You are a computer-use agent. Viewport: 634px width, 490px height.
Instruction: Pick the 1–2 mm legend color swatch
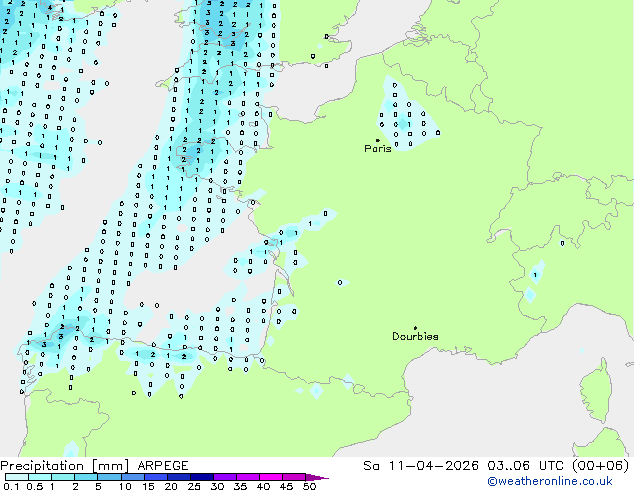click(63, 477)
